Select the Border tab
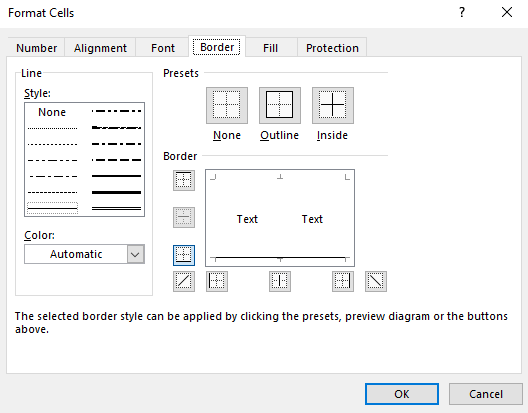528x413 pixels. click(217, 47)
